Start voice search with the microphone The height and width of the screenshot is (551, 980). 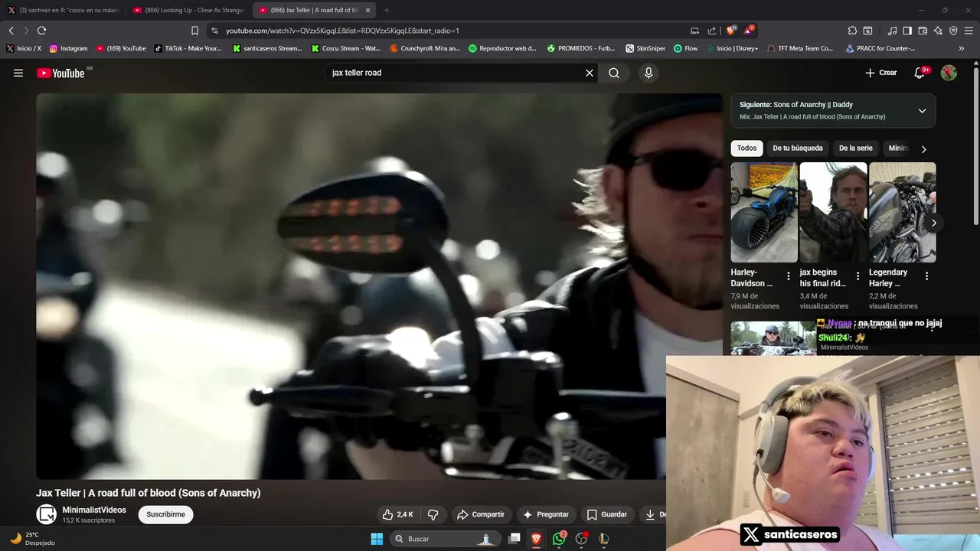(x=648, y=73)
